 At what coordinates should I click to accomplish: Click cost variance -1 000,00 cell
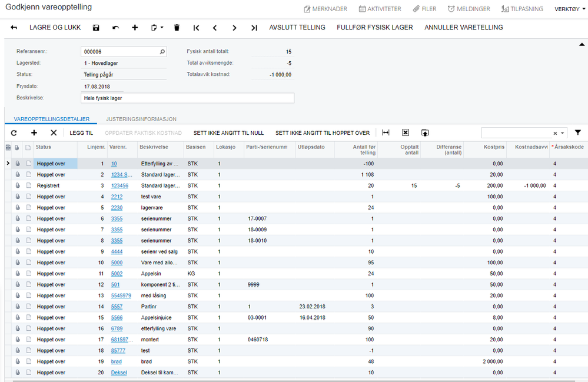click(527, 185)
